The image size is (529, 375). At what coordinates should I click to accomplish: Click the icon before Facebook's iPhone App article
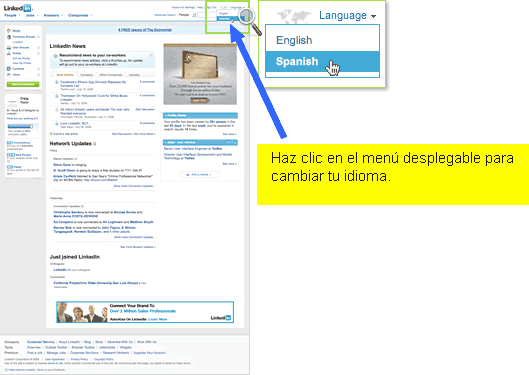click(57, 82)
